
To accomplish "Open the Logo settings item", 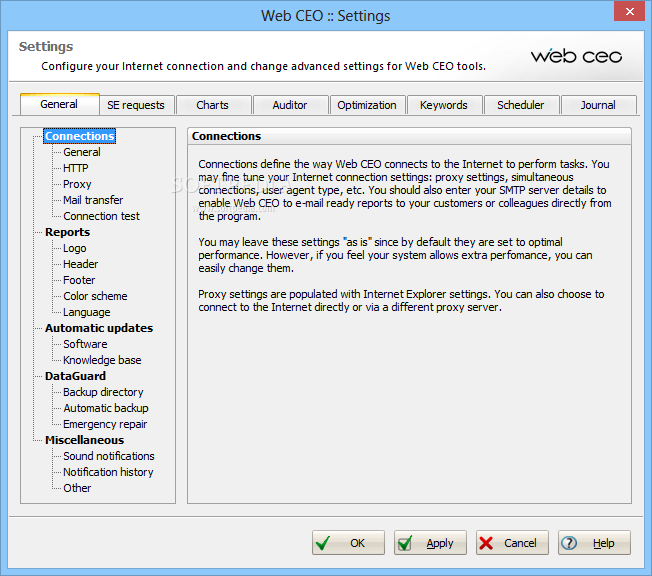I will (75, 248).
